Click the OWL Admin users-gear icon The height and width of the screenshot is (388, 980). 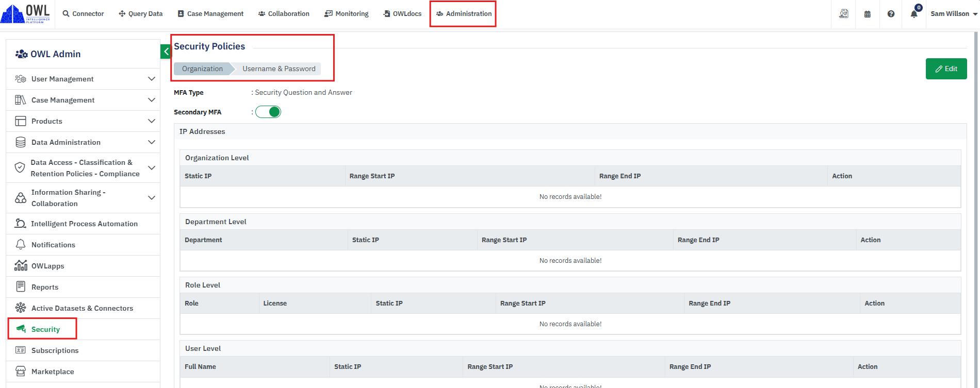click(x=22, y=54)
